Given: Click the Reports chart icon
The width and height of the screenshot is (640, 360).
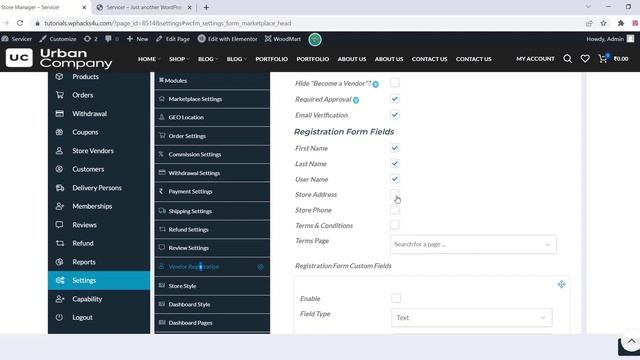Looking at the screenshot, I should click(x=60, y=262).
